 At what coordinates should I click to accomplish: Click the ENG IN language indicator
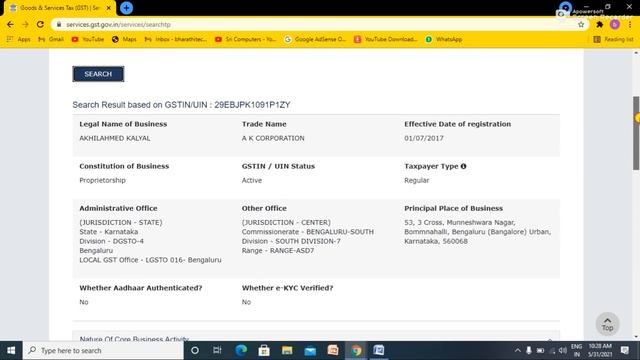click(x=576, y=350)
